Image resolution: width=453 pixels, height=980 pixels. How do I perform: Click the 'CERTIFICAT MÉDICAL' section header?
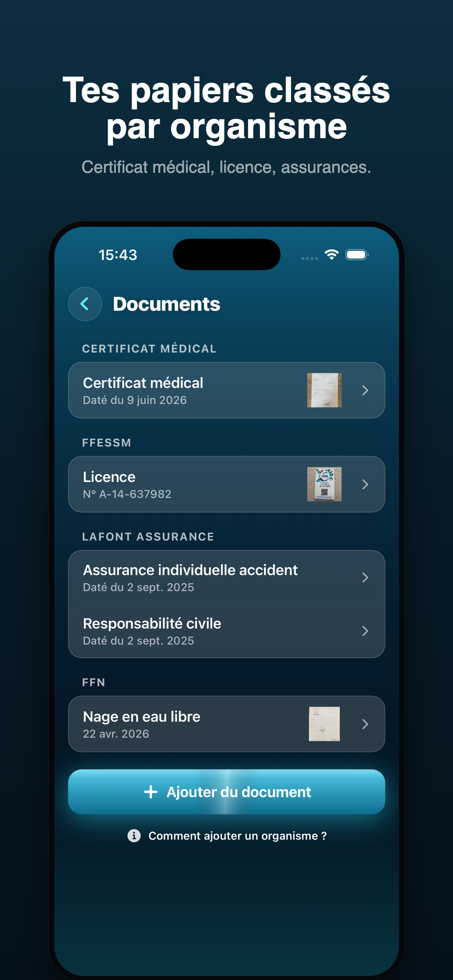pos(149,349)
